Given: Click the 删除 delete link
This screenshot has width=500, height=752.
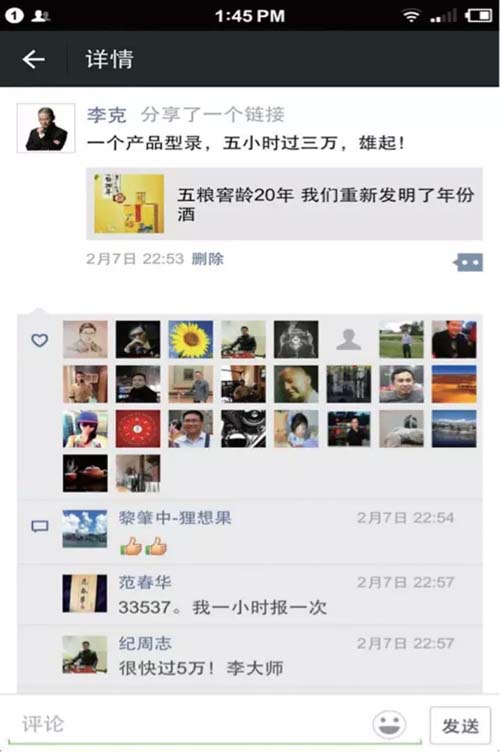Looking at the screenshot, I should point(208,259).
